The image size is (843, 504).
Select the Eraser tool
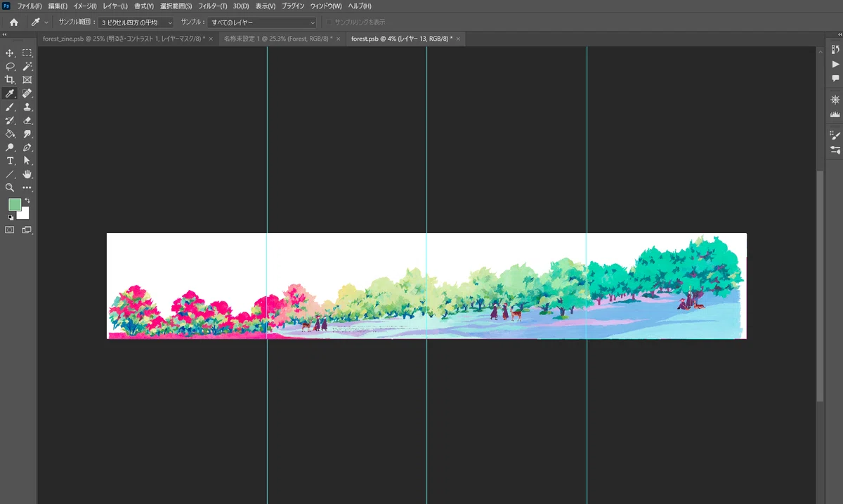27,121
